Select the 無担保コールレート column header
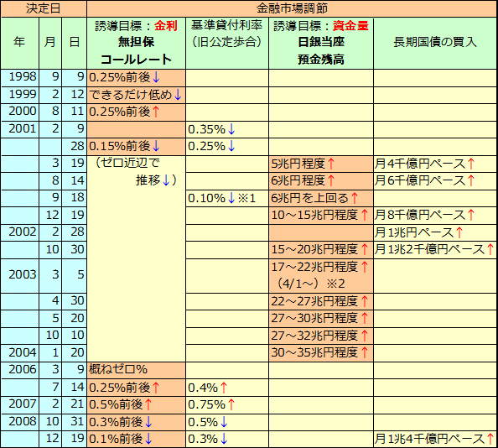This screenshot has width=498, height=448. [x=137, y=43]
